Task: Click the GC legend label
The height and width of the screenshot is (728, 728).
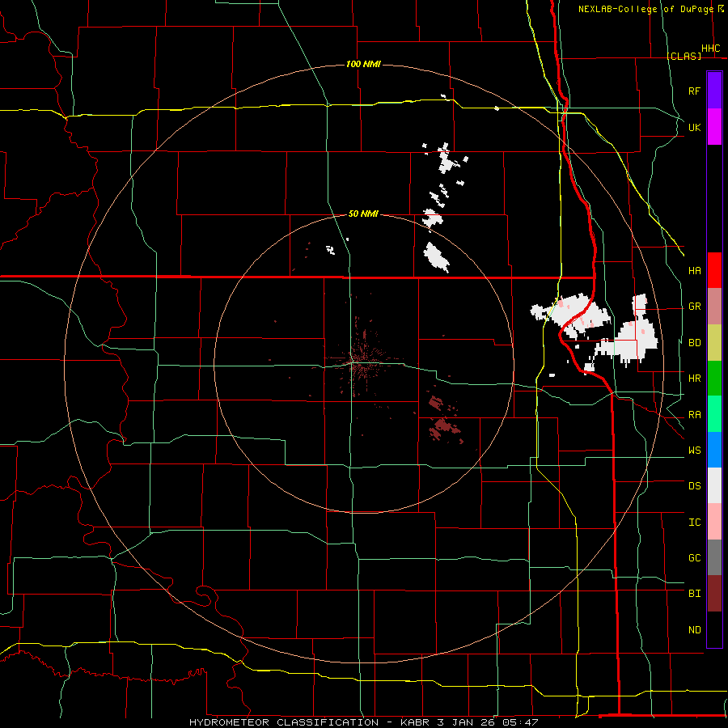Action: 694,558
